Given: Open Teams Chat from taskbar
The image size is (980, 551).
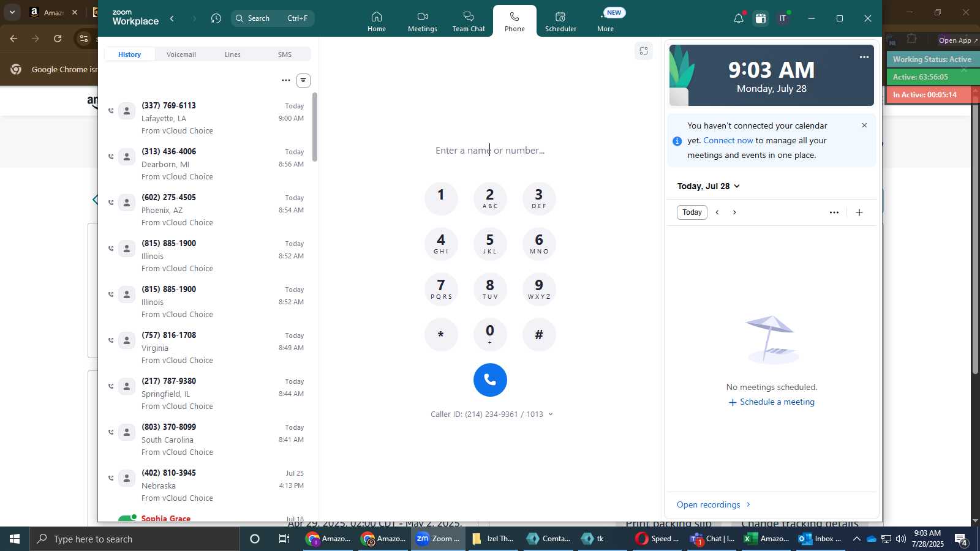Looking at the screenshot, I should pyautogui.click(x=712, y=539).
